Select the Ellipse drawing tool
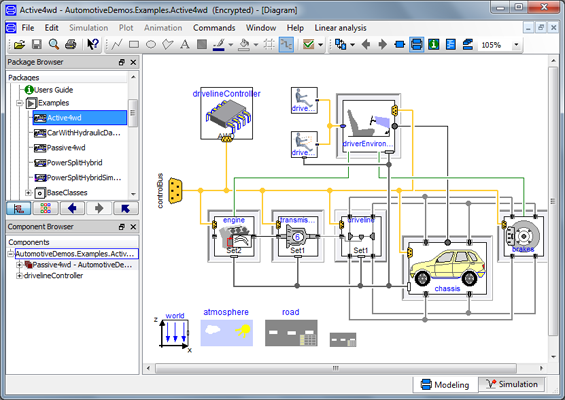The width and height of the screenshot is (565, 400). point(151,45)
